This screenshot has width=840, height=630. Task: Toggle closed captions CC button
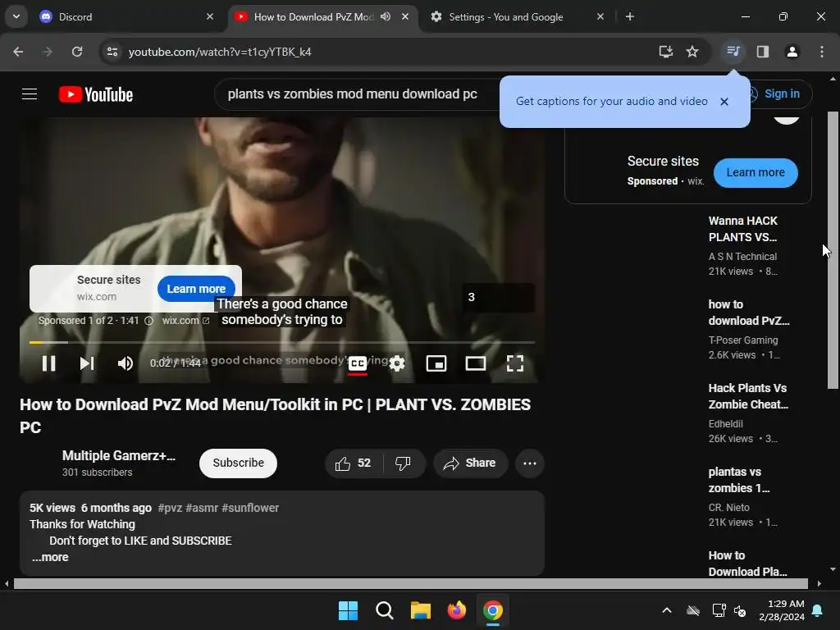[358, 363]
